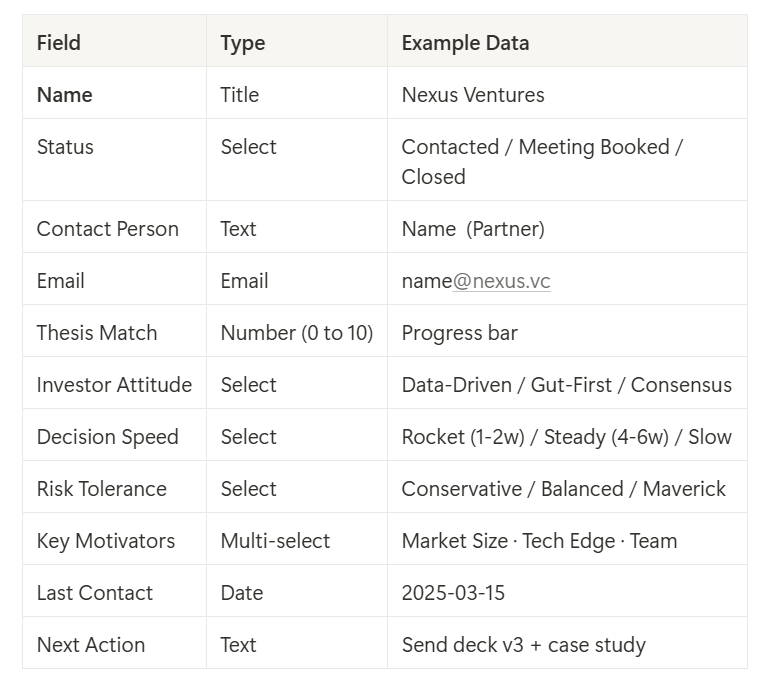Screen dimensions: 784x685
Task: Select the Example Data column header
Action: 465,43
